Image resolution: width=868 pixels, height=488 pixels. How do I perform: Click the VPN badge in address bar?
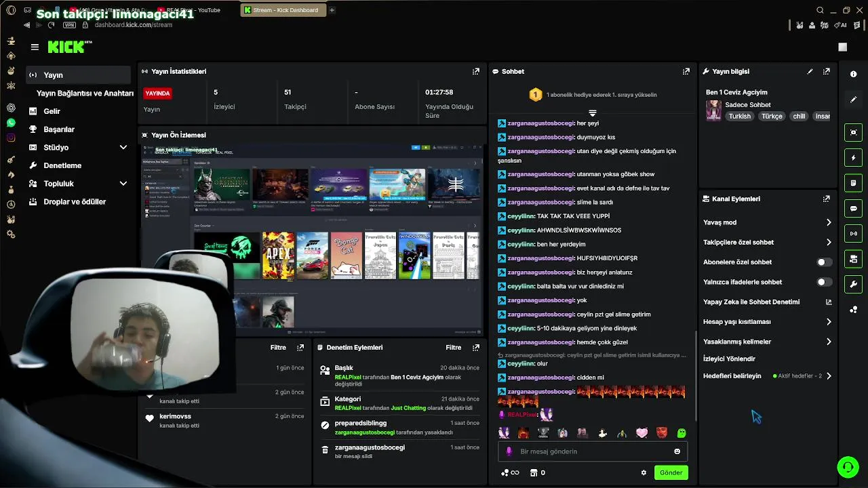(69, 25)
